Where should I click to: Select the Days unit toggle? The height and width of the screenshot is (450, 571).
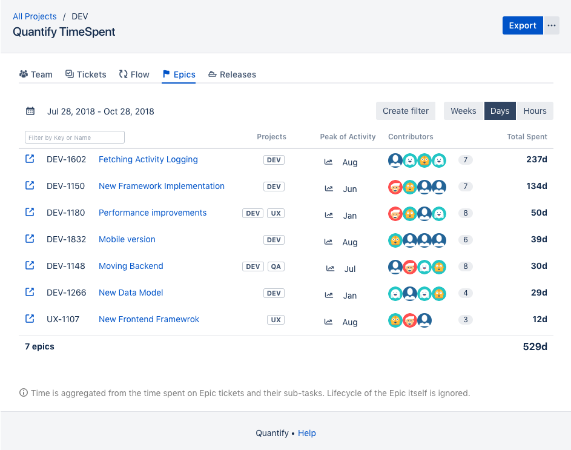tap(500, 111)
